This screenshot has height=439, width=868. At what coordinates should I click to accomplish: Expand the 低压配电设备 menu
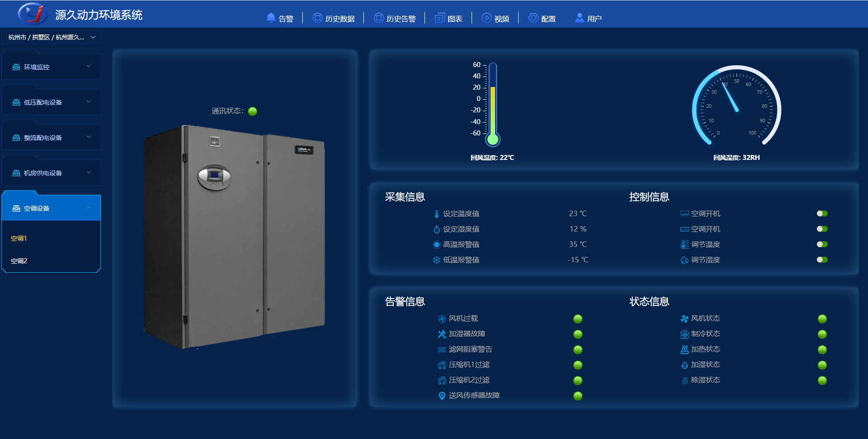(51, 102)
